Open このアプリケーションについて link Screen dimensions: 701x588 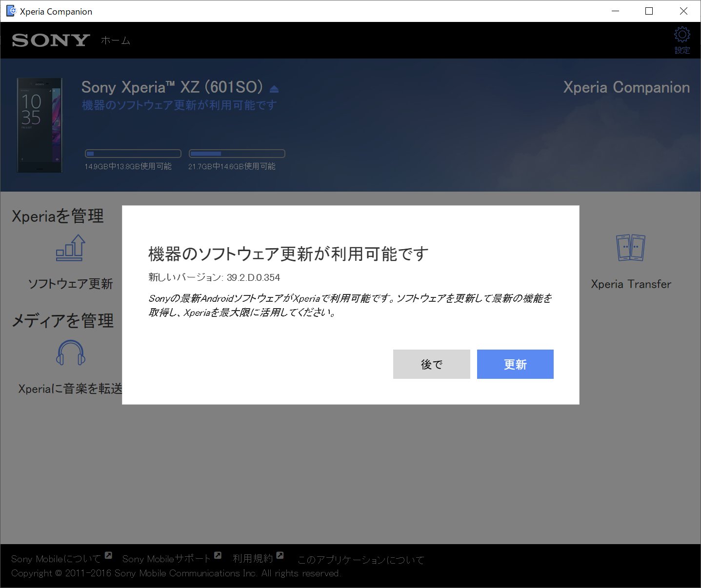pos(361,560)
